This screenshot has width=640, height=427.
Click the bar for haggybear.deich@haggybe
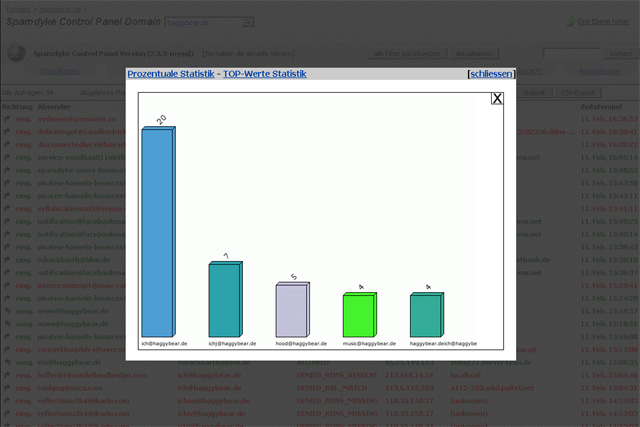[427, 315]
